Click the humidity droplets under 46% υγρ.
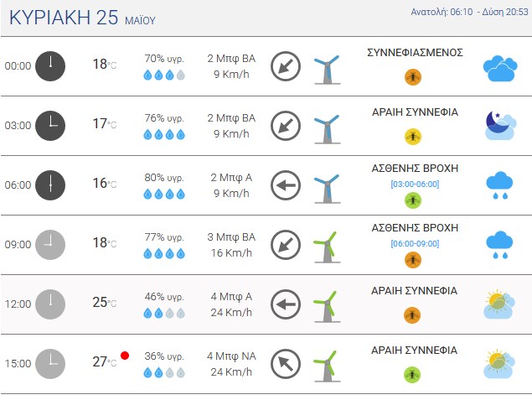This screenshot has width=532, height=400. (164, 313)
